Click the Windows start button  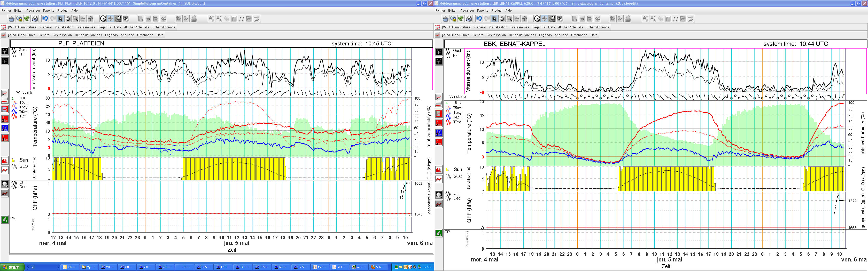pyautogui.click(x=12, y=267)
